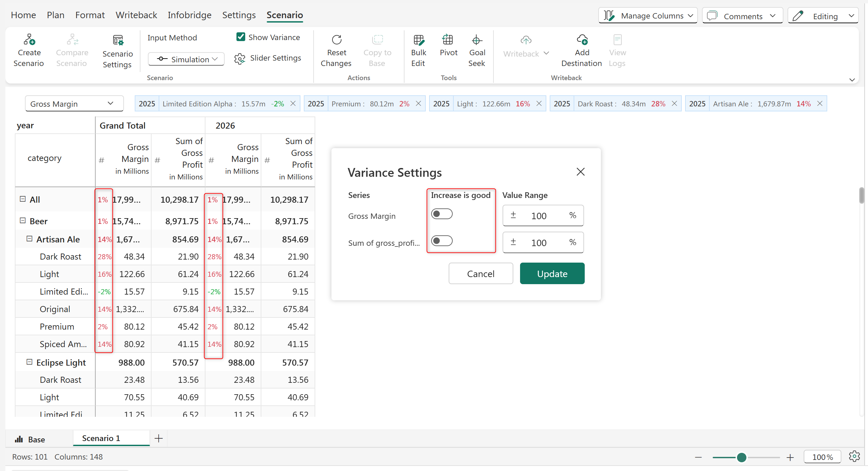Image resolution: width=868 pixels, height=471 pixels.
Task: Click the Add Destination icon
Action: pyautogui.click(x=582, y=40)
